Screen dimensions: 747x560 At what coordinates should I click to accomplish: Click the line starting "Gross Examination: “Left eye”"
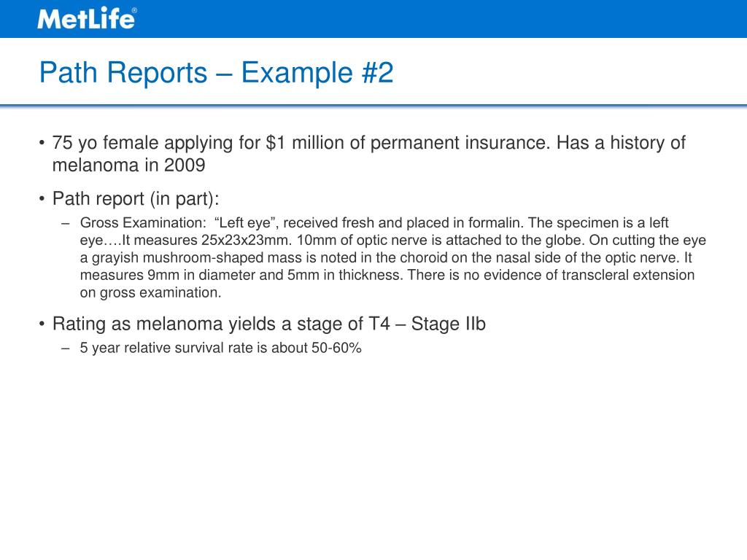pos(374,223)
